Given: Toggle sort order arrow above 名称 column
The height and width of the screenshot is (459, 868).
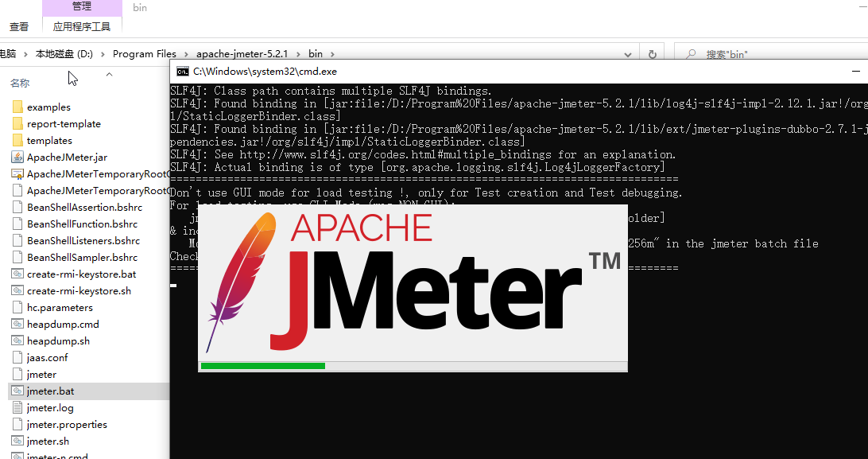Looking at the screenshot, I should point(109,74).
